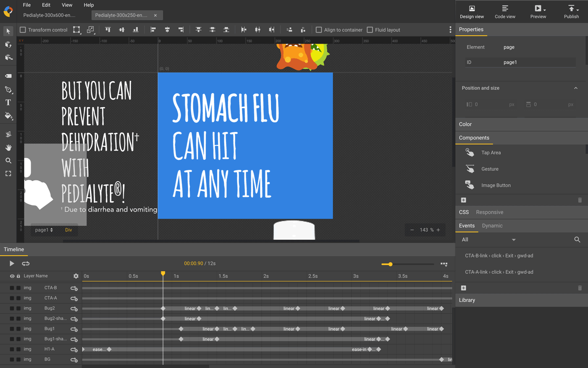Image resolution: width=588 pixels, height=368 pixels.
Task: Select the Zoom magnifier tool
Action: (x=8, y=161)
